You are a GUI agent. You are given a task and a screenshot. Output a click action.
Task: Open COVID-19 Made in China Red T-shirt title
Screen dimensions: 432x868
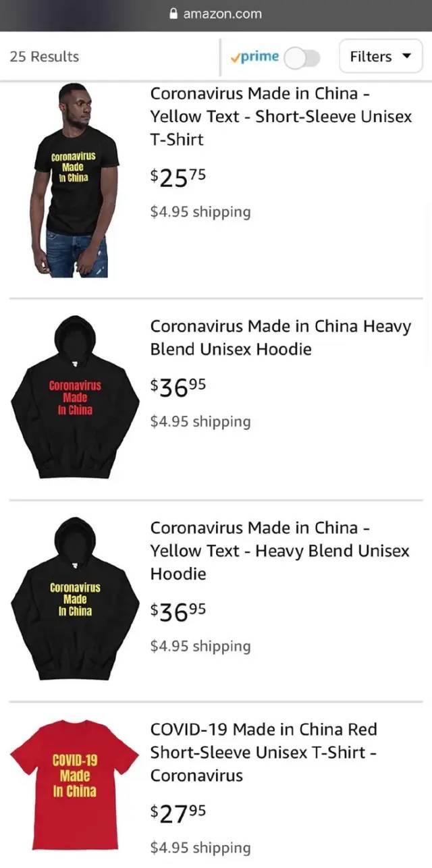coord(264,752)
